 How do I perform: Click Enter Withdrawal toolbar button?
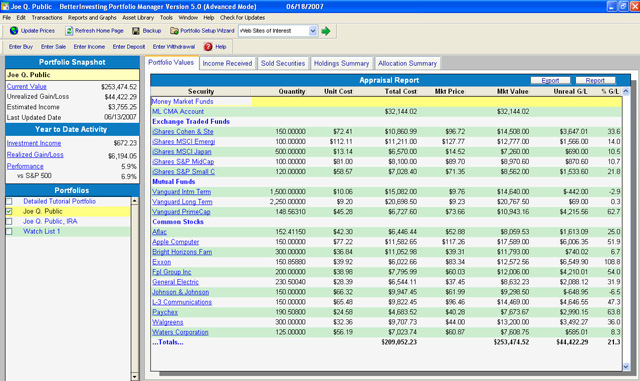pyautogui.click(x=174, y=47)
